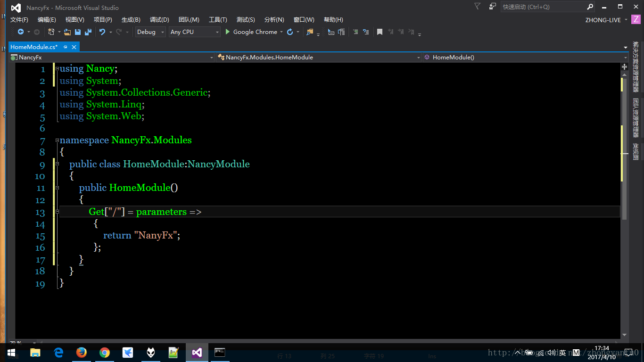Open the 团队(M) menu

[189, 20]
